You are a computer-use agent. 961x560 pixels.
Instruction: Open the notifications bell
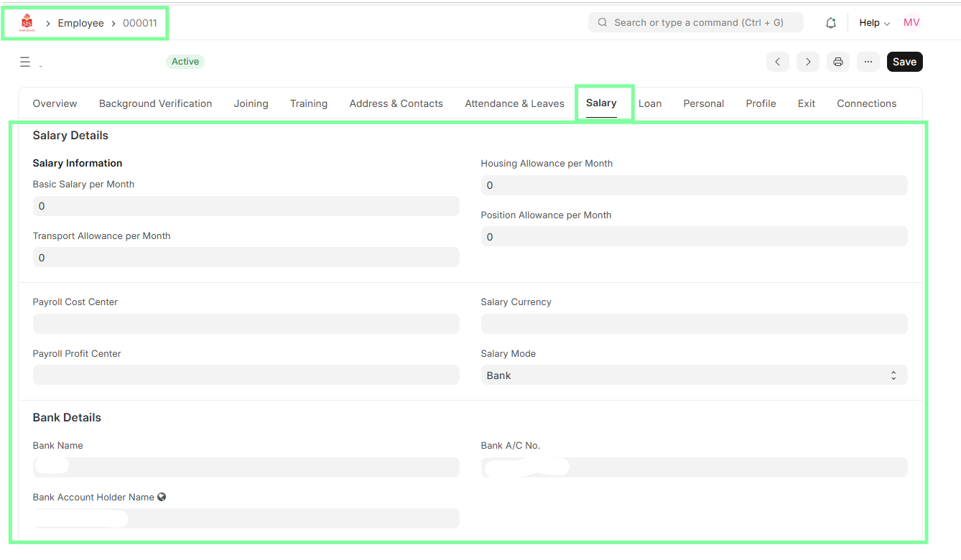[831, 23]
